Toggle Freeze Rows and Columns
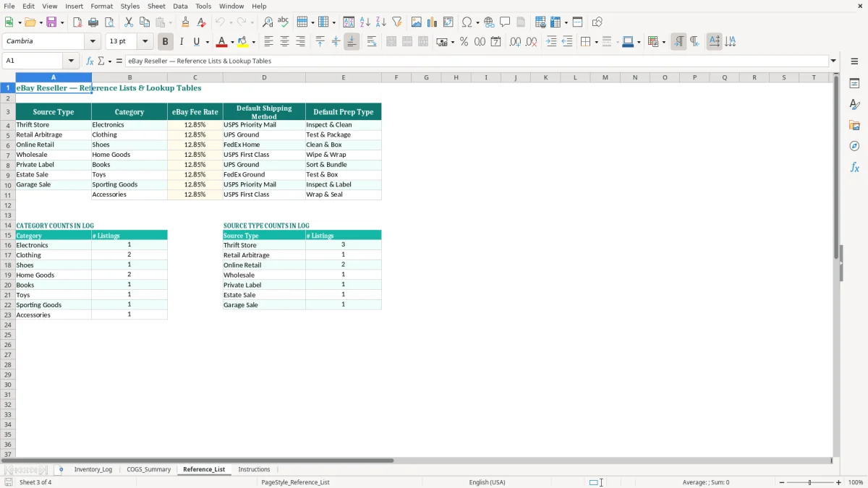868x488 pixels. tap(556, 22)
